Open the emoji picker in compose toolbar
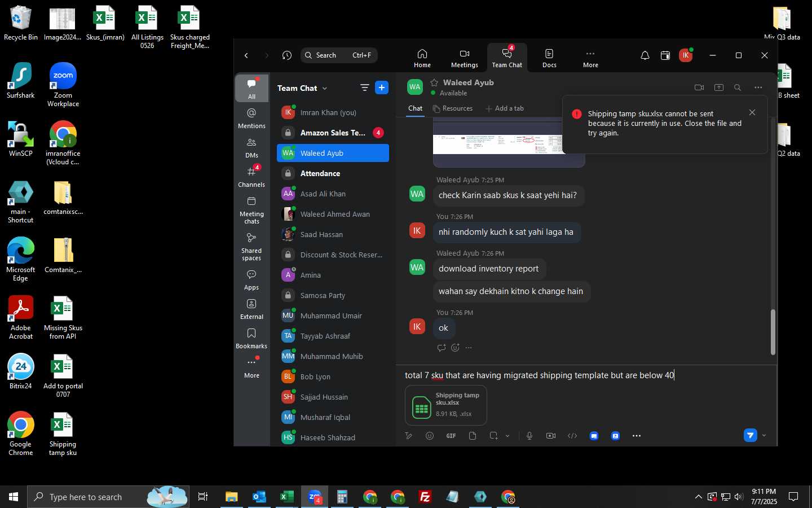 (430, 436)
